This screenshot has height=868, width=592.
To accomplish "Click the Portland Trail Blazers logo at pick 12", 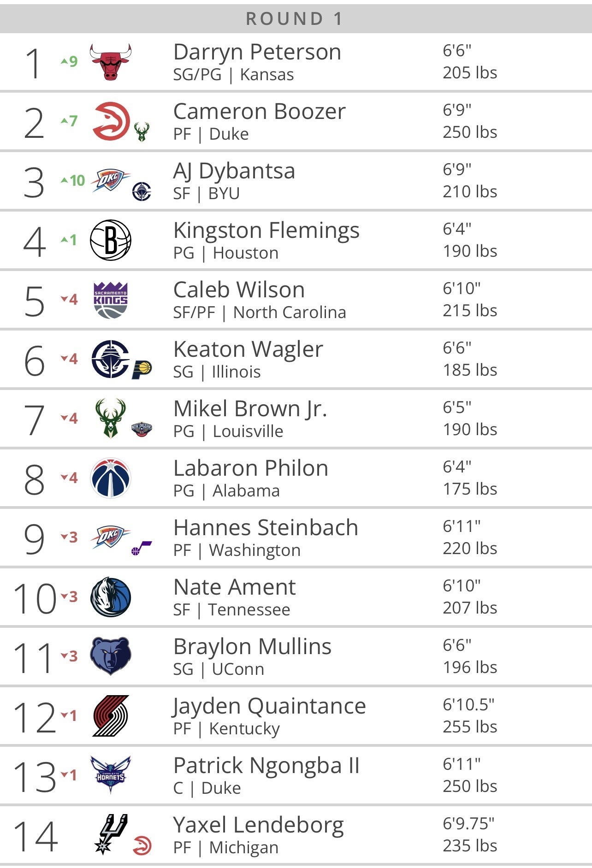I will point(111,716).
